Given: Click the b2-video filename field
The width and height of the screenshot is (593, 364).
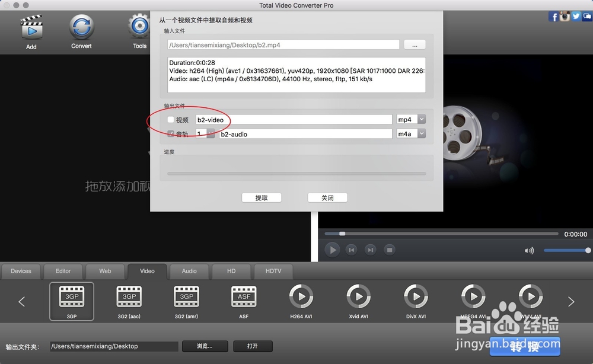Looking at the screenshot, I should [x=294, y=120].
